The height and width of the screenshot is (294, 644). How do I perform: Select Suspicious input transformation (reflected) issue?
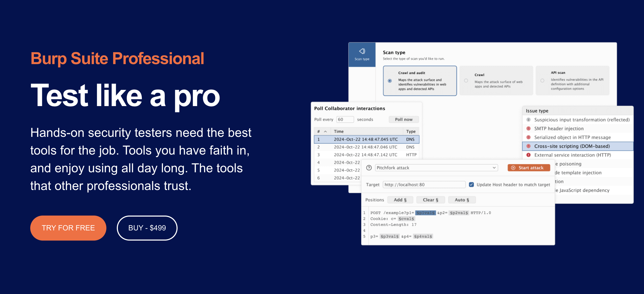pyautogui.click(x=578, y=120)
